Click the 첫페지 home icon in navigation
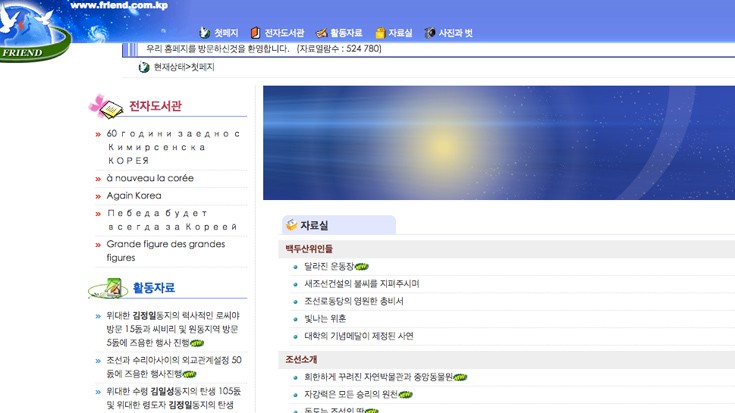The width and height of the screenshot is (735, 413). point(205,33)
